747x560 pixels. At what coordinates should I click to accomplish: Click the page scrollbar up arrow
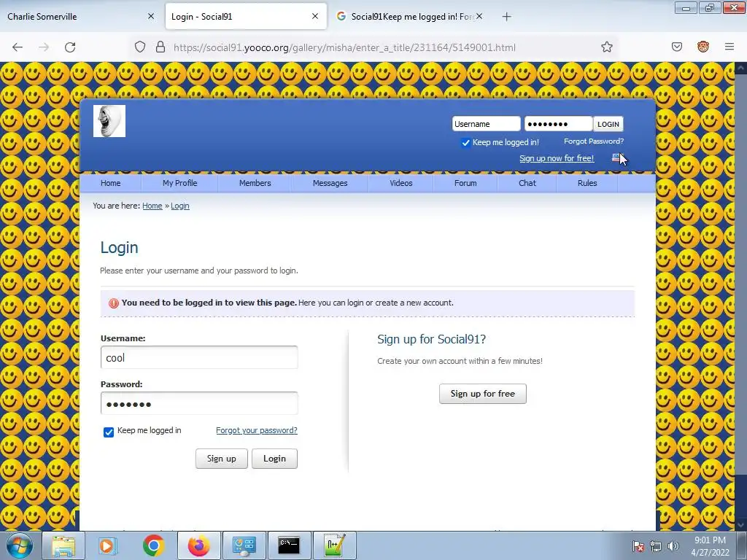coord(741,68)
